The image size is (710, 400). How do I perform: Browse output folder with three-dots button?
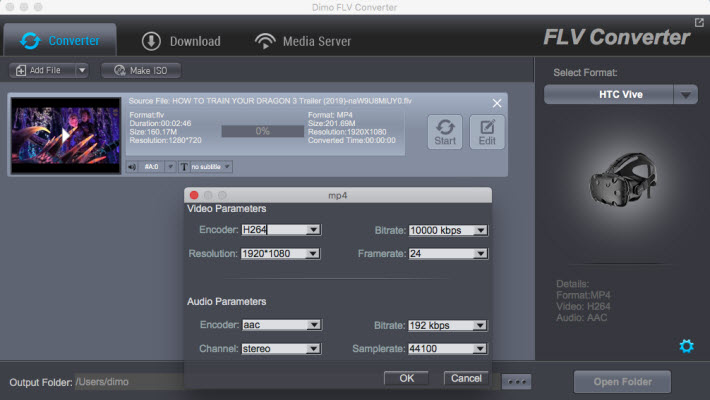(x=516, y=382)
